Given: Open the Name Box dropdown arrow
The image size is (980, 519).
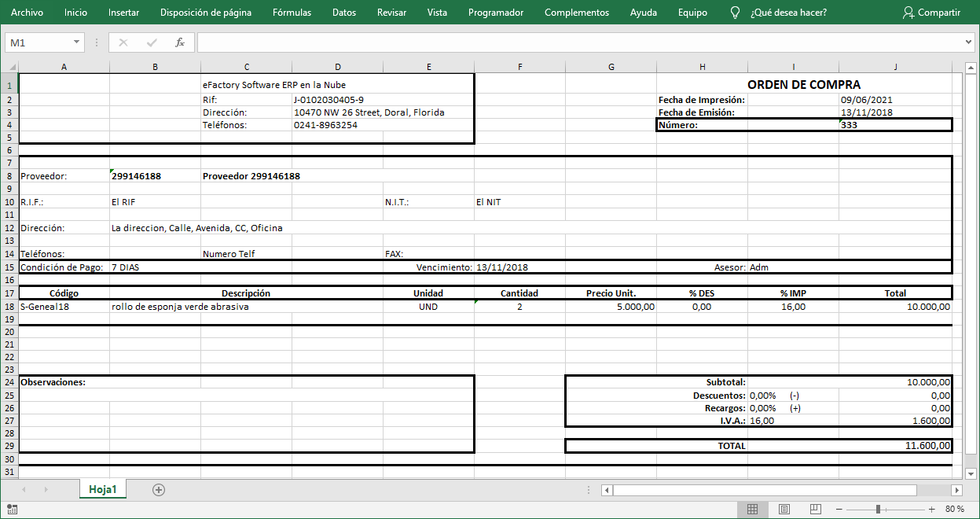Looking at the screenshot, I should [75, 42].
